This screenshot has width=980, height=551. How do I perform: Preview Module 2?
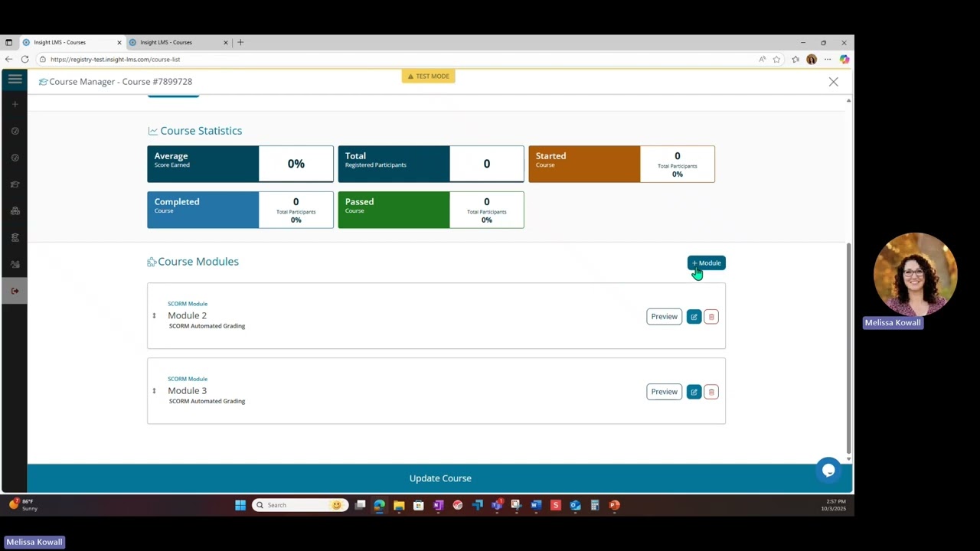(x=664, y=317)
